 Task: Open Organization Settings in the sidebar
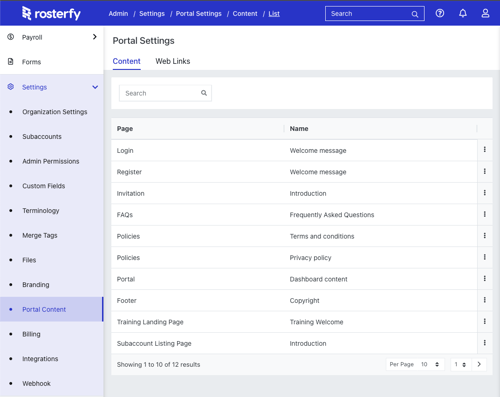[55, 112]
